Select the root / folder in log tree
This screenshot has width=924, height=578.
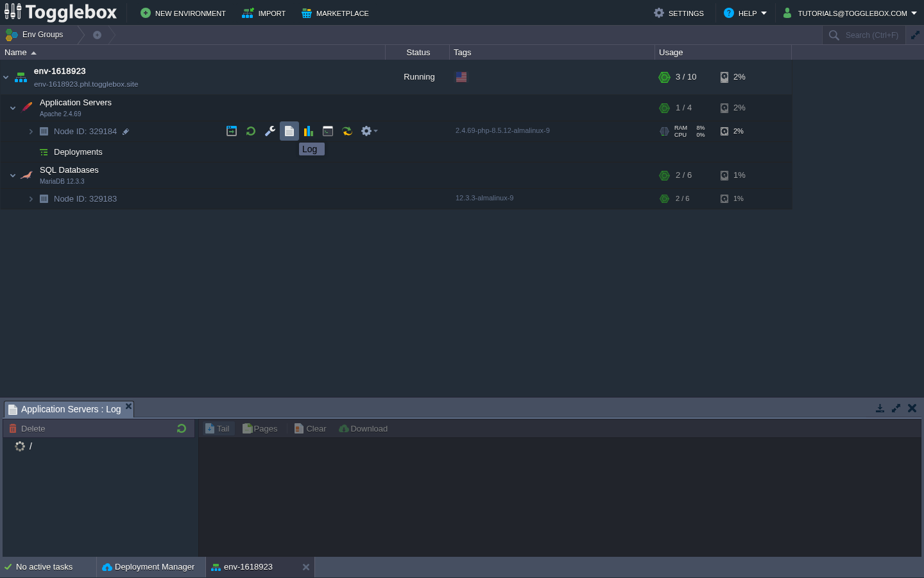30,446
